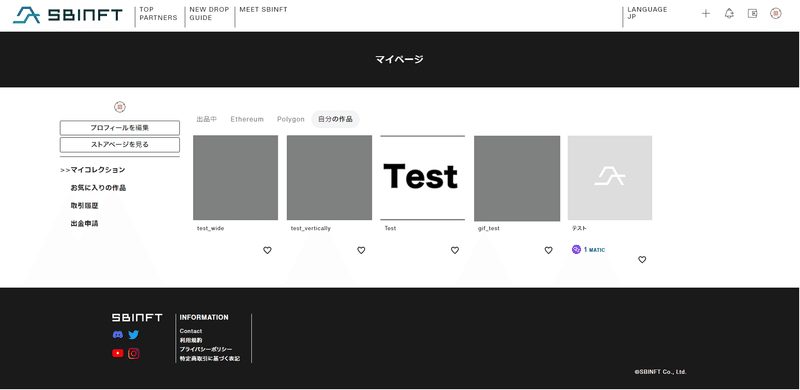The width and height of the screenshot is (800, 390).
Task: Switch to the Ethereum tab
Action: tap(247, 119)
